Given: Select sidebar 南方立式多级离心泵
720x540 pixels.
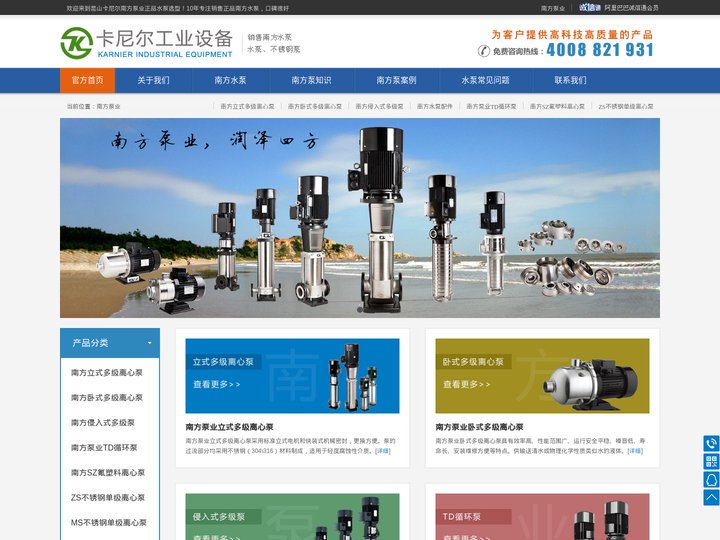Looking at the screenshot, I should tap(107, 372).
